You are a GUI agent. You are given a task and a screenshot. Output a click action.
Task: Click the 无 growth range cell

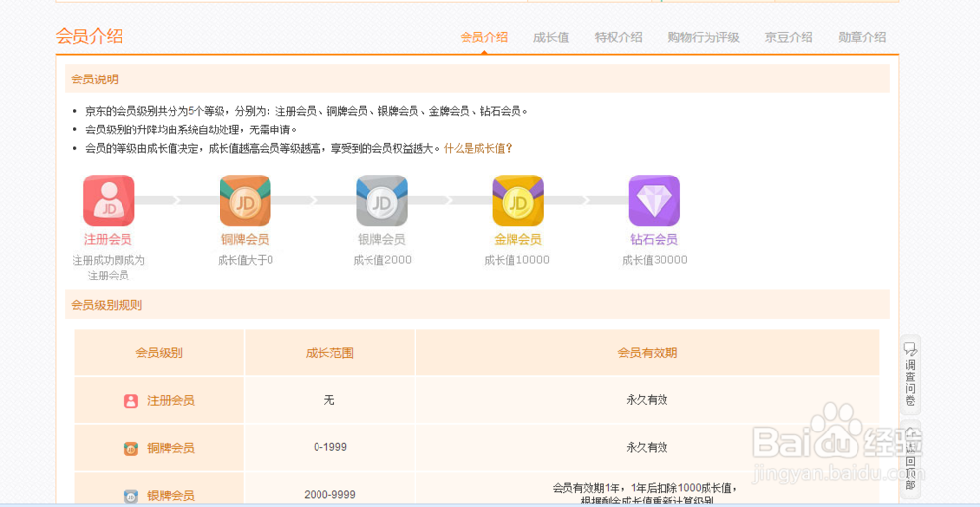[329, 400]
